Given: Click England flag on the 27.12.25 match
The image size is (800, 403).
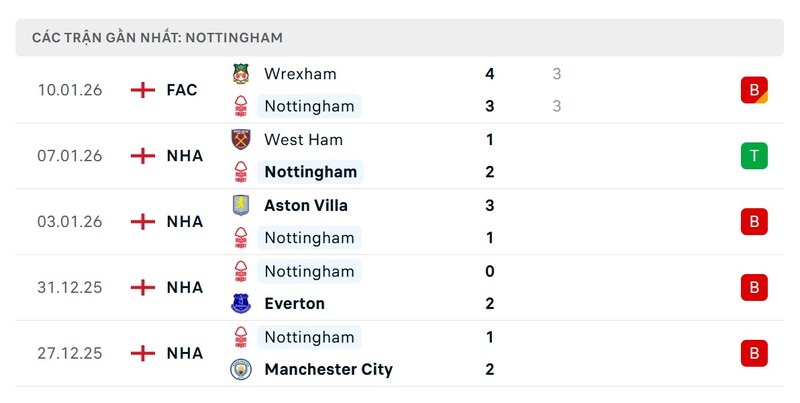Looking at the screenshot, I should tap(143, 353).
